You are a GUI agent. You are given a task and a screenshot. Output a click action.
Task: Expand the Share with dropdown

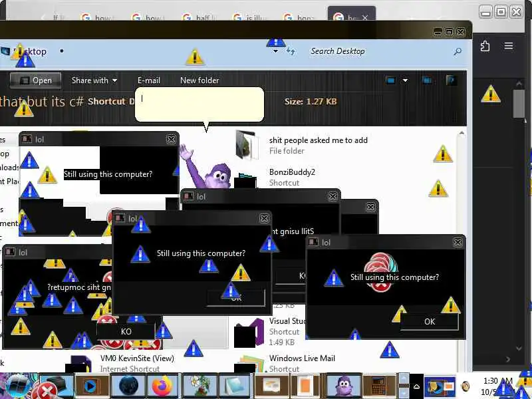pyautogui.click(x=94, y=80)
